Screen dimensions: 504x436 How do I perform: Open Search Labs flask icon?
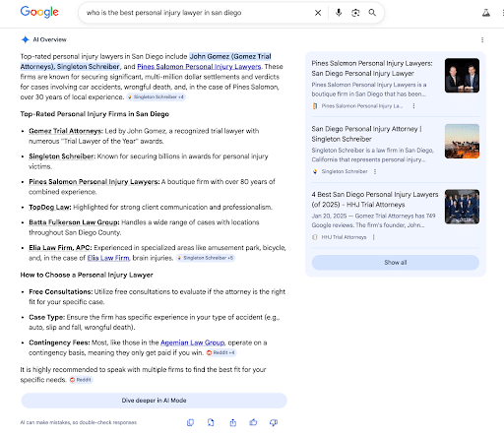486,13
